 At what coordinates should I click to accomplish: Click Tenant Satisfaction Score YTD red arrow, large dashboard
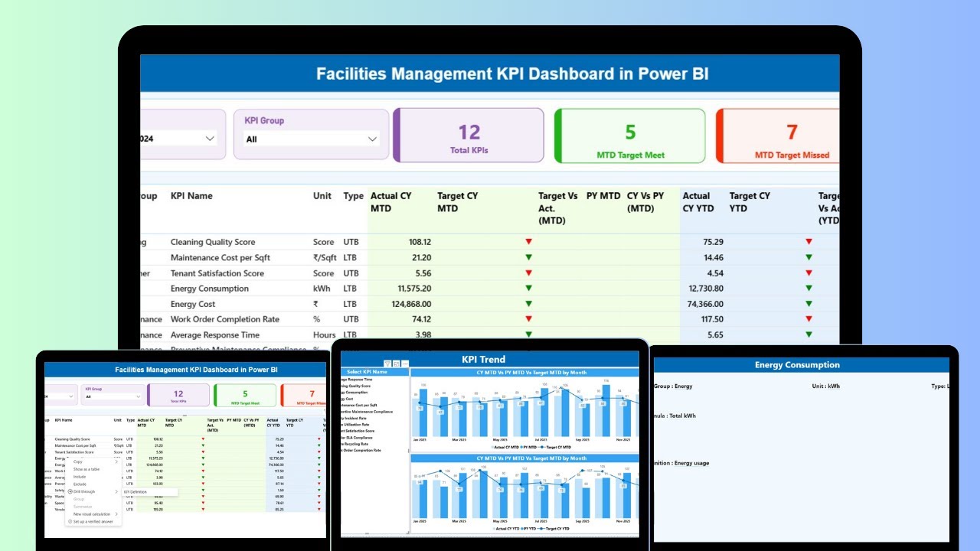(x=808, y=273)
